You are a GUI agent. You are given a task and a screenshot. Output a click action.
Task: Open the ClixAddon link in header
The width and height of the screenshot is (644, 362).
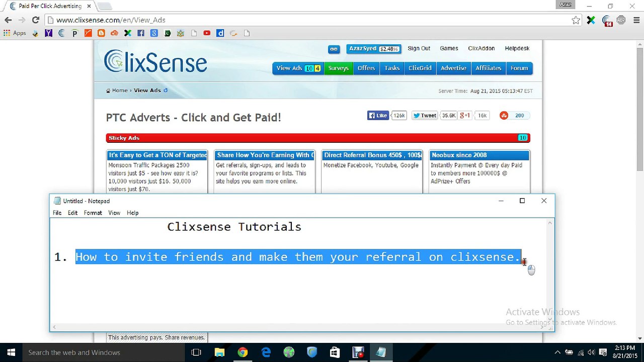(x=481, y=48)
